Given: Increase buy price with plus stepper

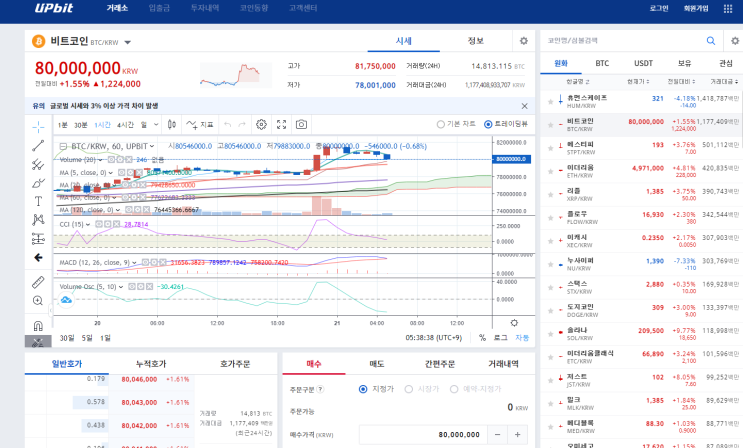Looking at the screenshot, I should (x=517, y=434).
